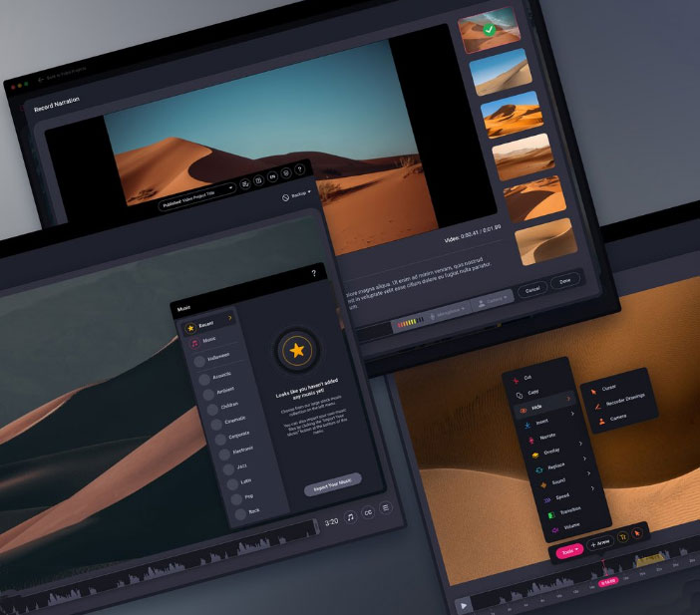Click the circle-slash icon beside Backup
Viewport: 700px width, 615px height.
pyautogui.click(x=286, y=197)
